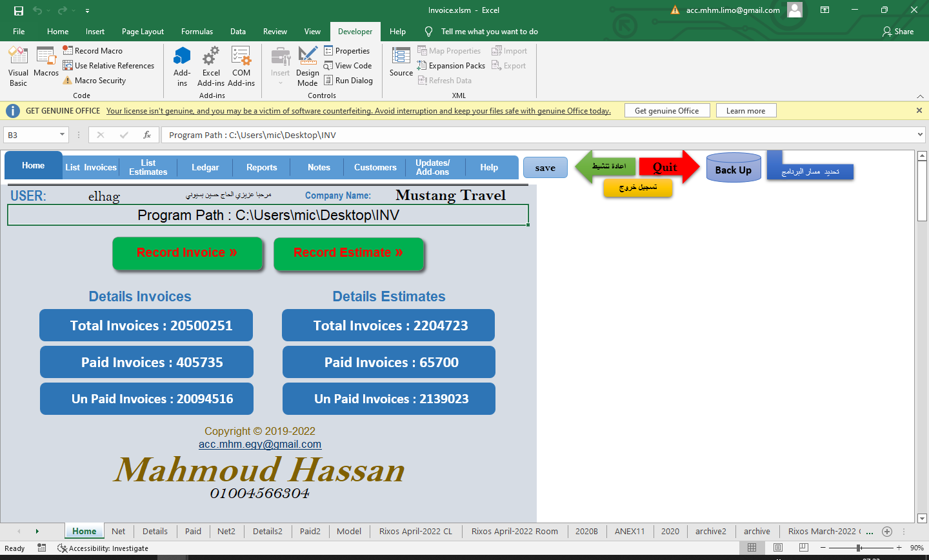
Task: Click the zoom slider in status bar
Action: 859,548
